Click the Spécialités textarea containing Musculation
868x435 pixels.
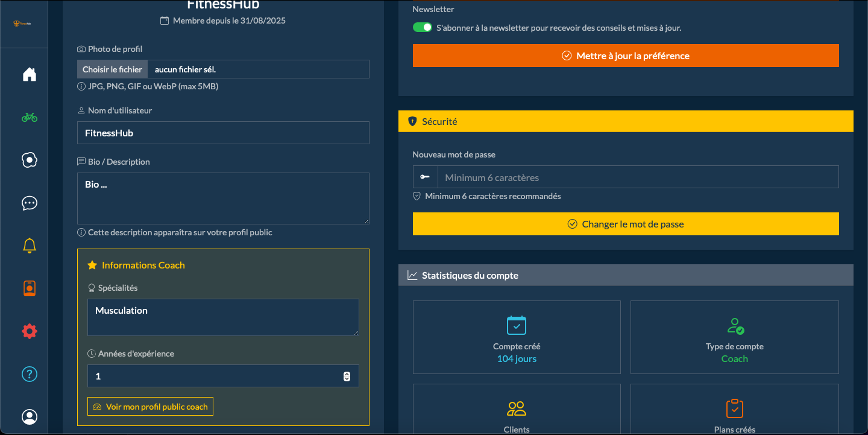pos(223,317)
